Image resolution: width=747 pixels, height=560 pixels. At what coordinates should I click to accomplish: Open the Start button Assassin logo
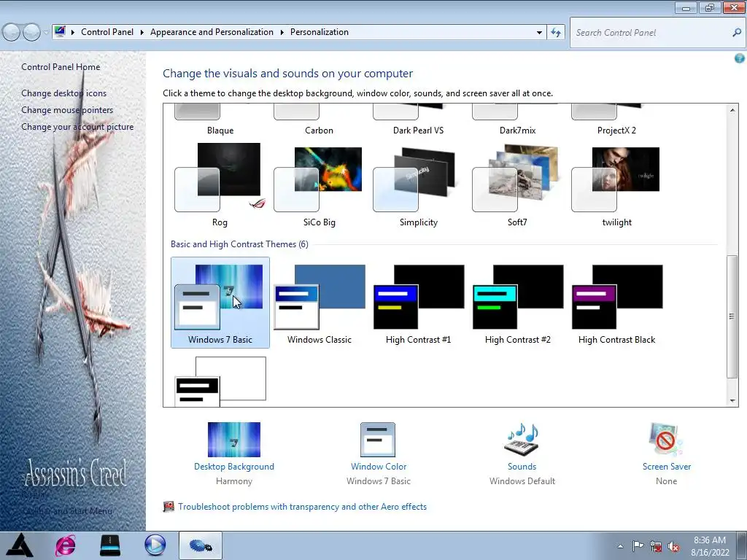click(x=20, y=545)
